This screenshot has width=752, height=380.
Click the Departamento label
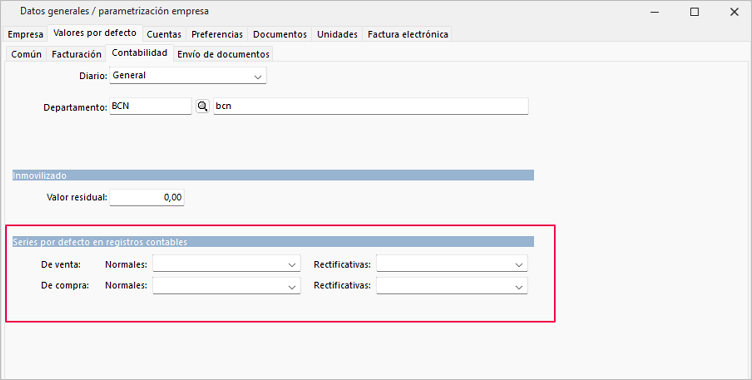click(75, 107)
